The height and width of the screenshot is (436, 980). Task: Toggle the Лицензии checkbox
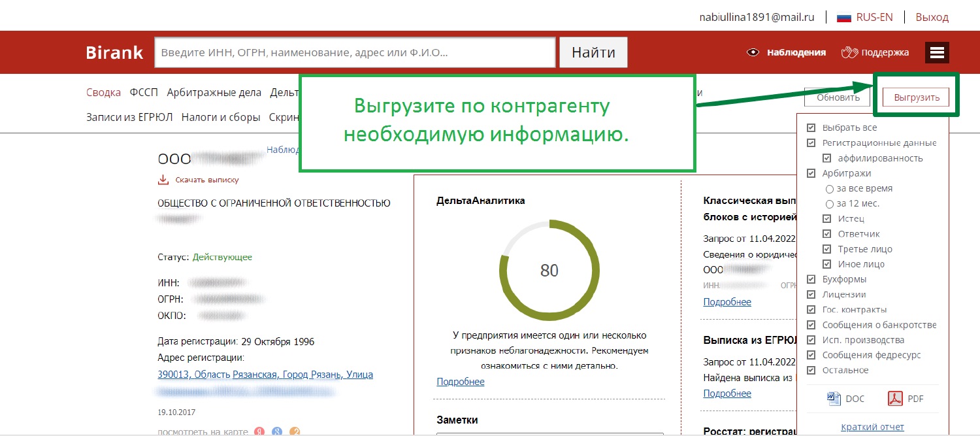tap(811, 294)
